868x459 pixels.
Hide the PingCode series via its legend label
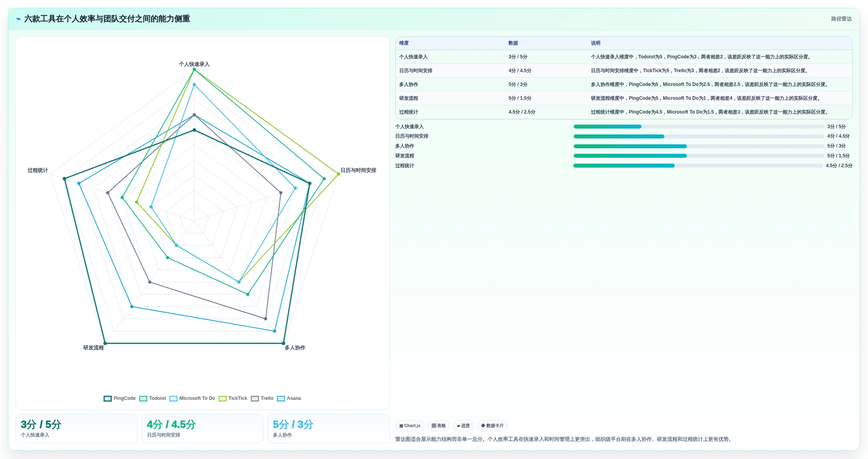point(125,398)
